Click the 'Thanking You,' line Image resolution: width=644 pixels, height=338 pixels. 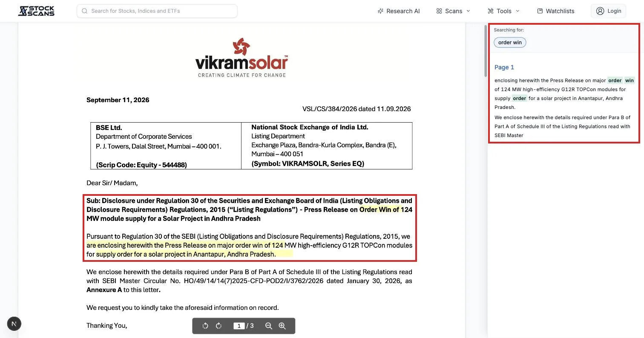[x=106, y=326]
